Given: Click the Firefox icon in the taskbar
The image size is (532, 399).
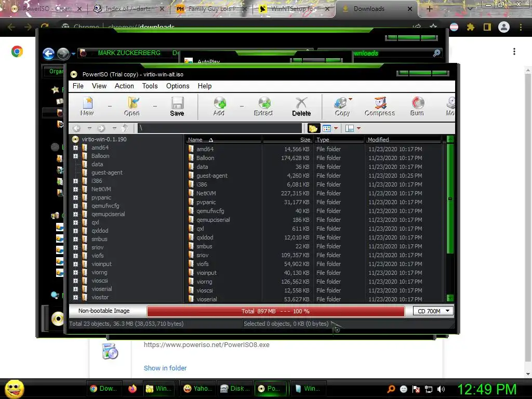Looking at the screenshot, I should coord(132,389).
